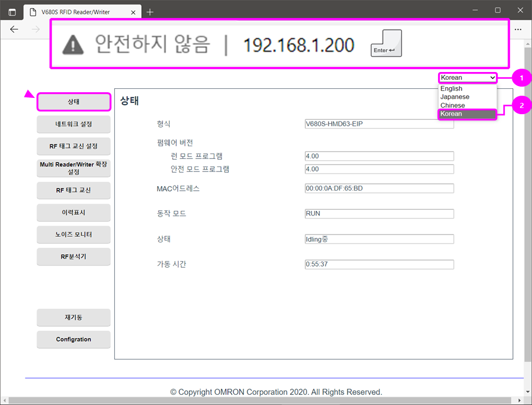The image size is (532, 405).
Task: Open 노이즈 모니터 page
Action: coord(74,235)
